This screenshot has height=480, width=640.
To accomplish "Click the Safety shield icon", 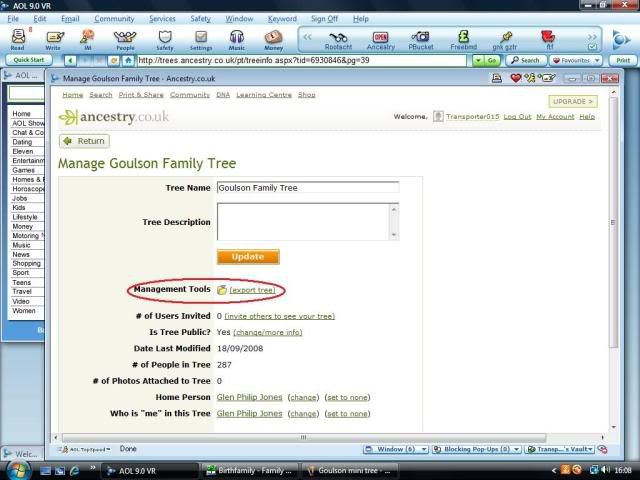I will pos(165,40).
